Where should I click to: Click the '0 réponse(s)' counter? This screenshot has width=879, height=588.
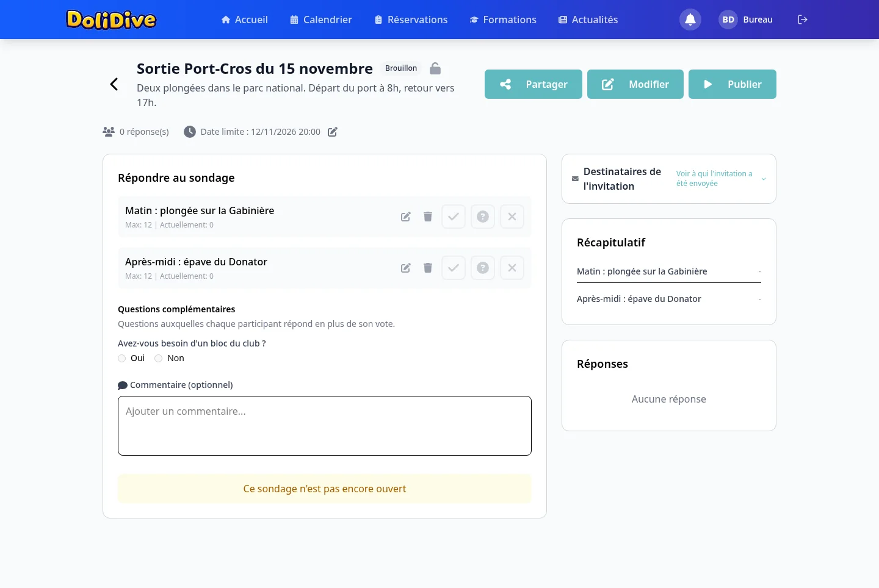144,132
